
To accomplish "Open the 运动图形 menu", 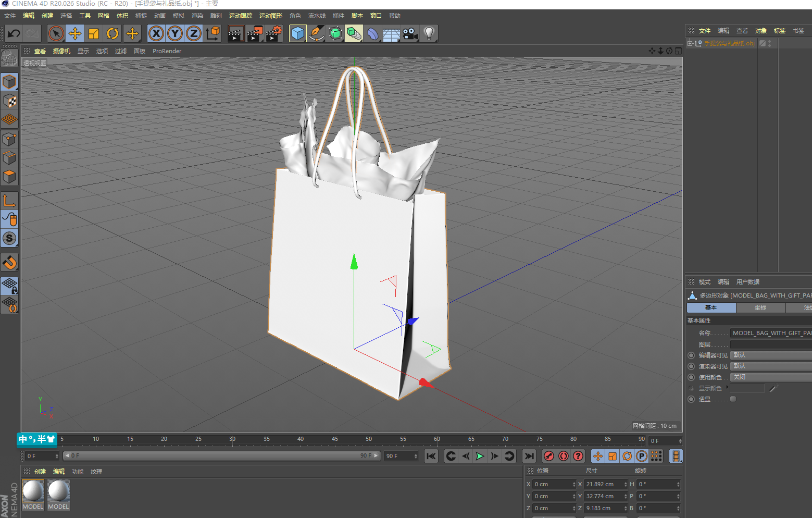I will [270, 16].
